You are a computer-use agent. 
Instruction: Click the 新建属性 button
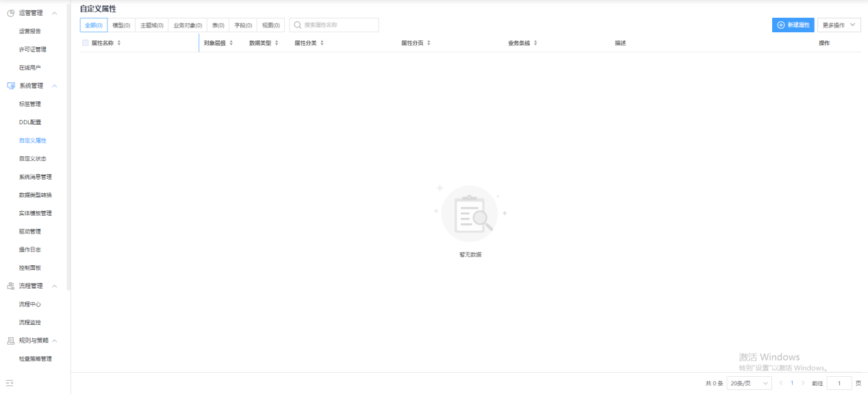click(793, 25)
